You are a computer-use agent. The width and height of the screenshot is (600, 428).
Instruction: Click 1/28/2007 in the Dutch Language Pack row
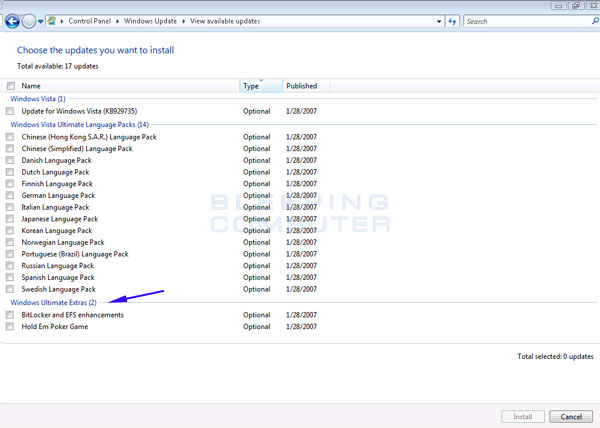click(301, 172)
